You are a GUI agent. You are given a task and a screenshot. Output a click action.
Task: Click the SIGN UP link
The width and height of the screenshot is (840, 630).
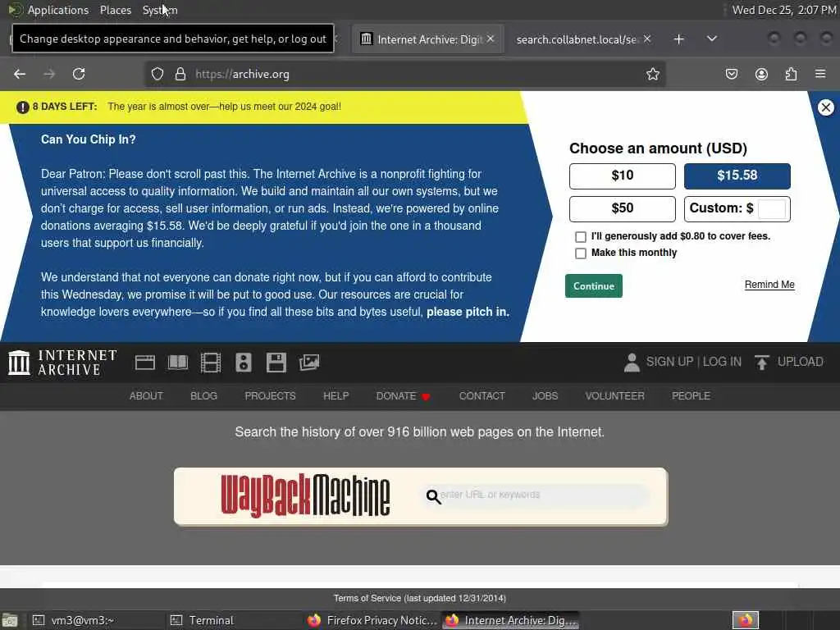669,362
